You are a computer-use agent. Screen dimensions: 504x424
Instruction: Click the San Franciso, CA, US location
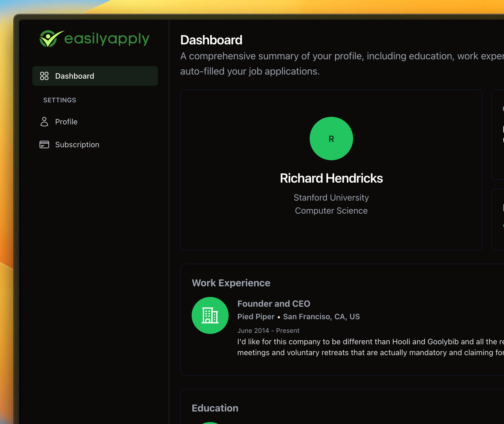(321, 317)
